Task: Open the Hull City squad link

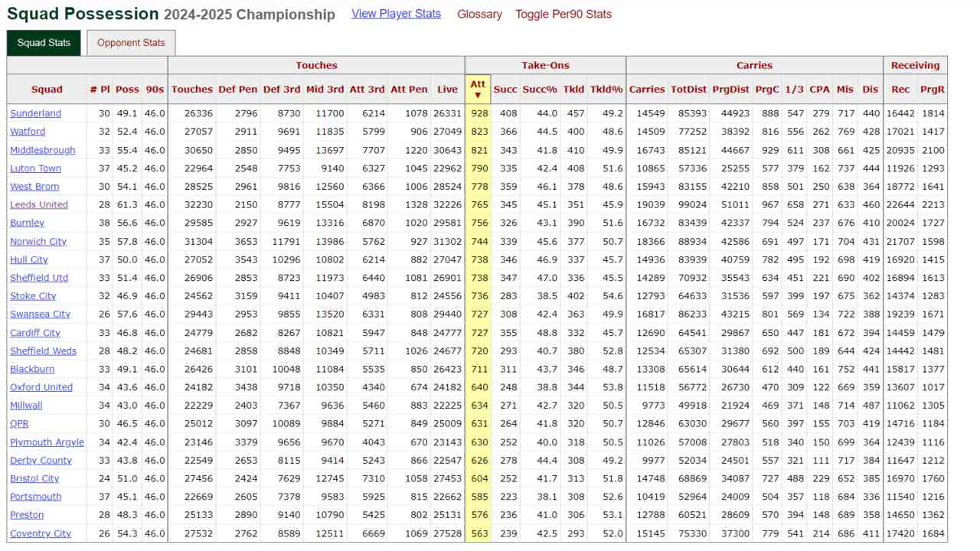Action: (x=29, y=259)
